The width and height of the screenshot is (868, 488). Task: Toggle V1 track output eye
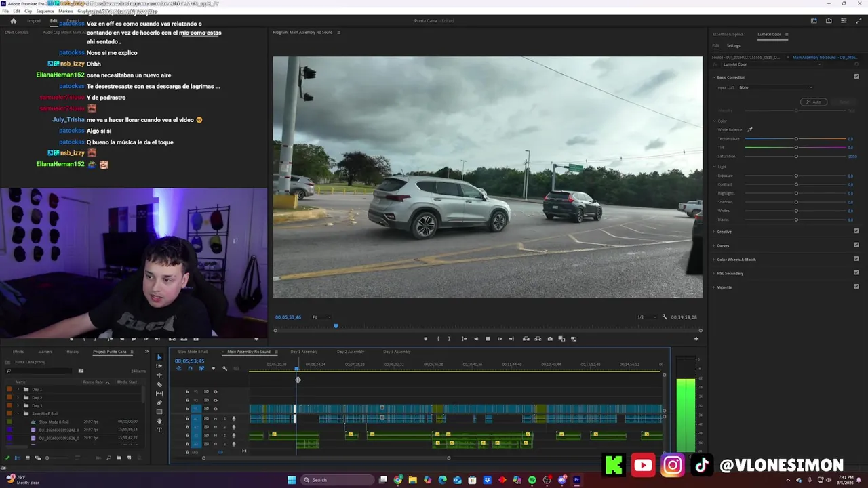pos(216,409)
